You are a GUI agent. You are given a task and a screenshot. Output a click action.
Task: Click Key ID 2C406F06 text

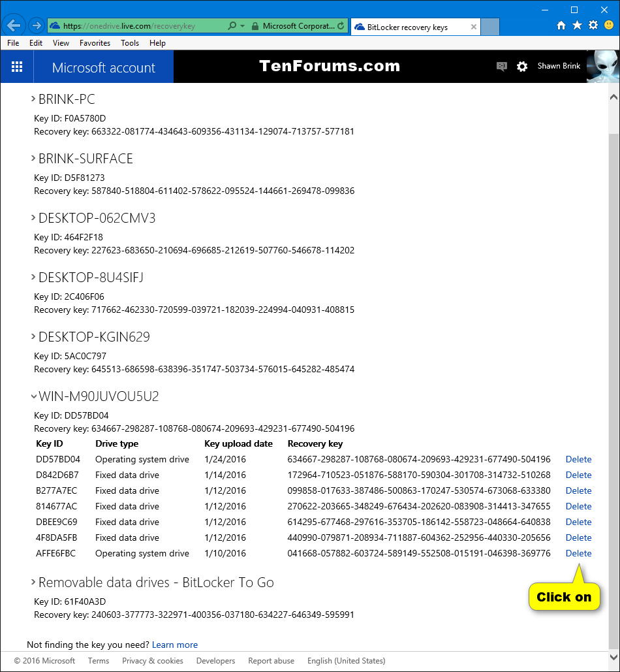(69, 296)
